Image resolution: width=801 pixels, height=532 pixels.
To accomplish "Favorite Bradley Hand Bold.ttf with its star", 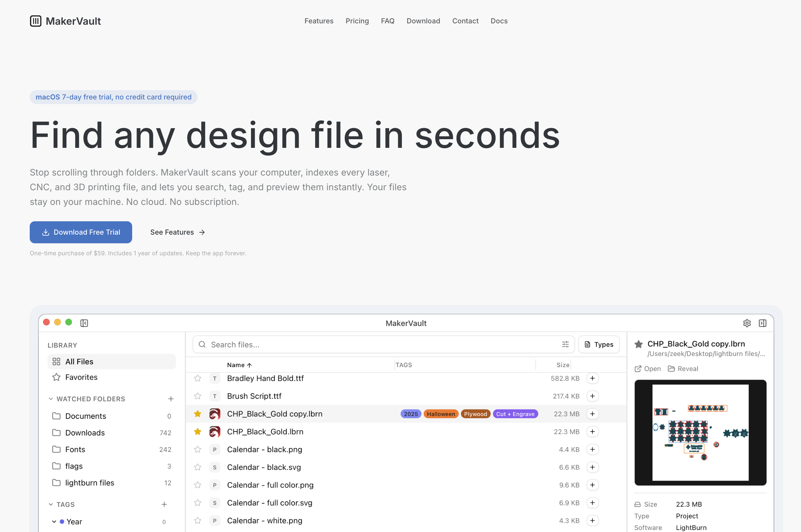I will pos(198,378).
